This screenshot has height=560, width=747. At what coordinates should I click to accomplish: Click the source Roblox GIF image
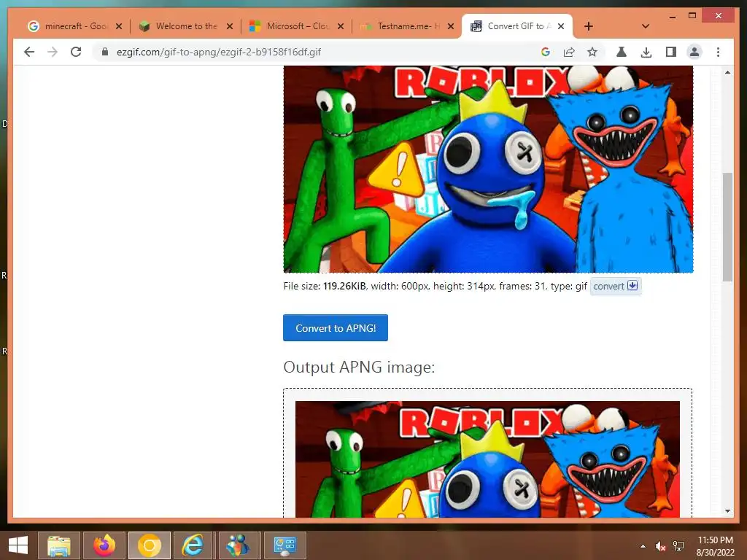488,169
